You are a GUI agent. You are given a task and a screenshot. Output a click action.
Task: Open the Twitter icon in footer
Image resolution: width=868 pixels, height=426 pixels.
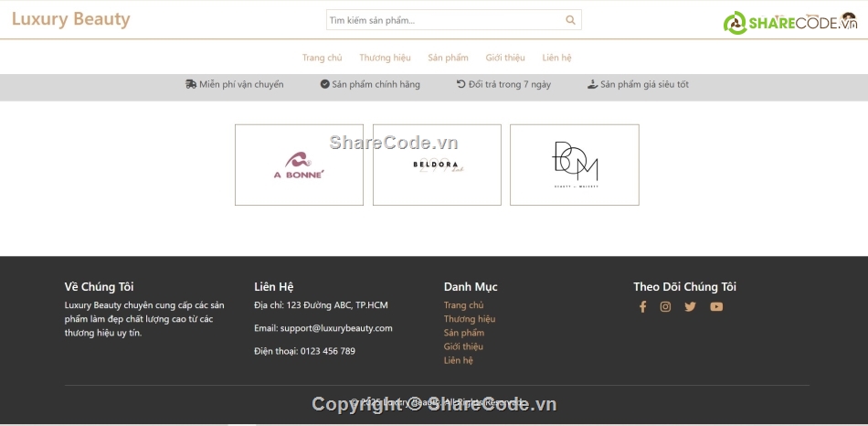tap(690, 307)
